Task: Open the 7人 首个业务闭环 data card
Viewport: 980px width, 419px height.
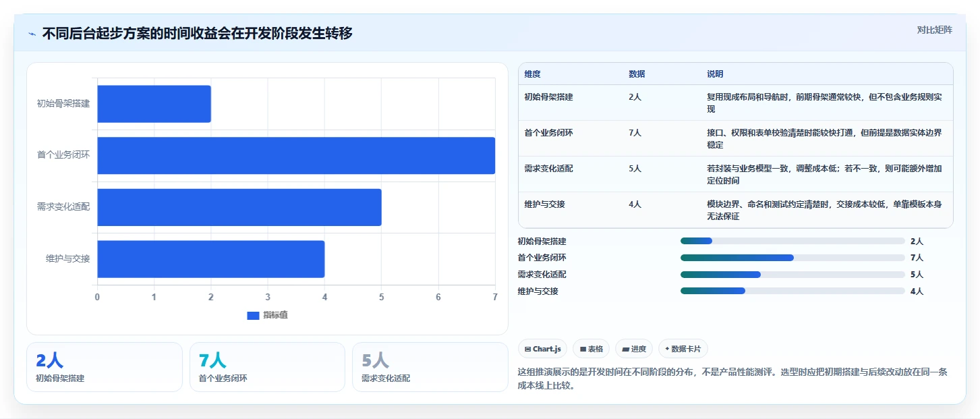Action: [x=267, y=367]
